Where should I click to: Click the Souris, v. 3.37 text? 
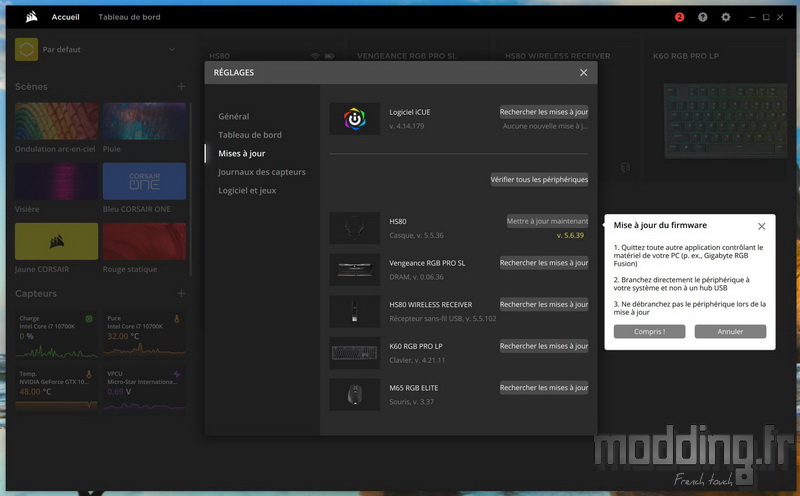pos(412,402)
